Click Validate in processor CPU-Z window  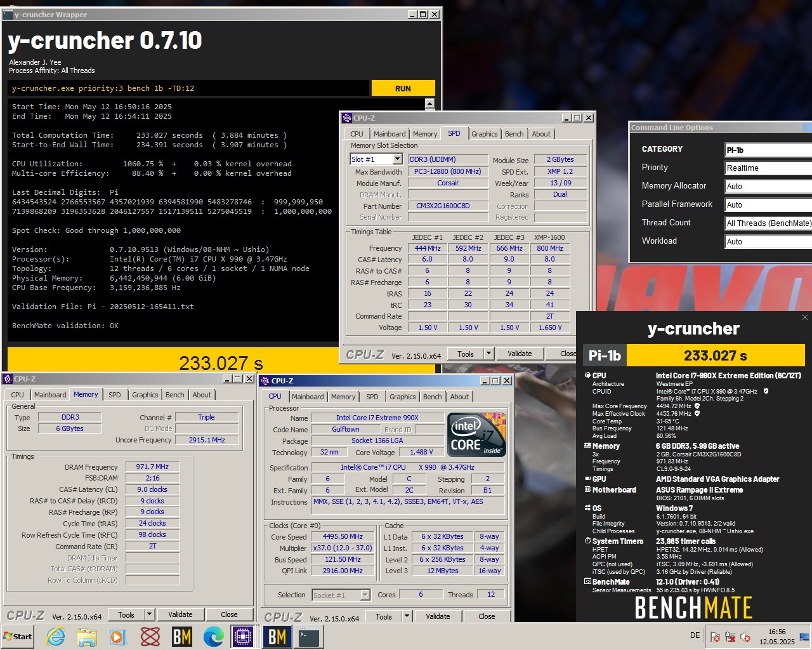438,616
